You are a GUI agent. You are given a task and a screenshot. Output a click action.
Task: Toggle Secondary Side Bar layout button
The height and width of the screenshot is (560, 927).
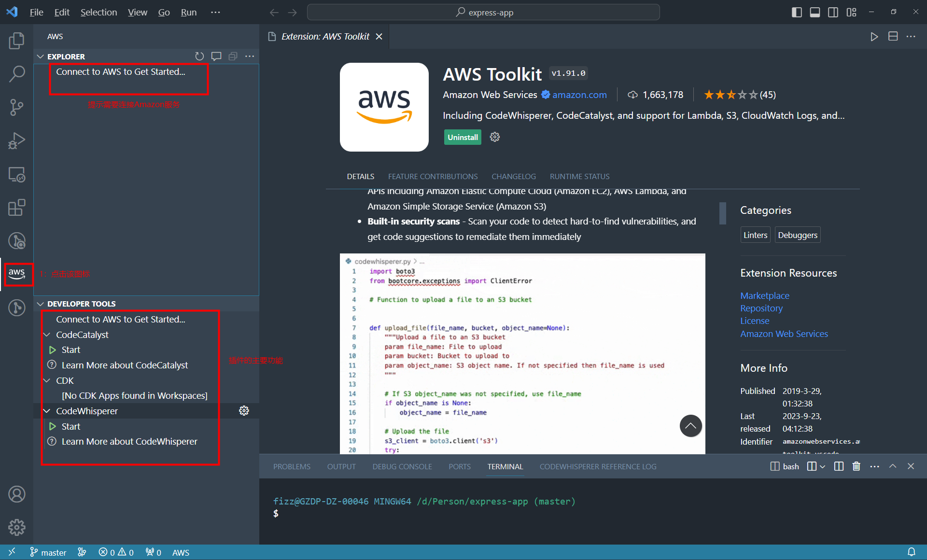[x=833, y=13]
